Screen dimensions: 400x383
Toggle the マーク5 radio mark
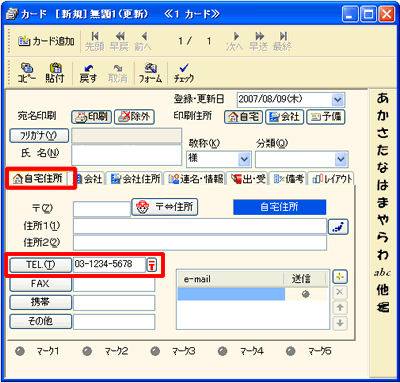pos(291,351)
